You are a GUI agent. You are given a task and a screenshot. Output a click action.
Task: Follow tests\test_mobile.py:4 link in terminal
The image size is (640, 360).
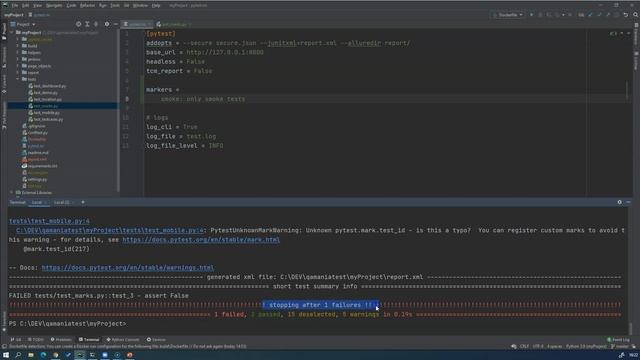[x=49, y=221]
